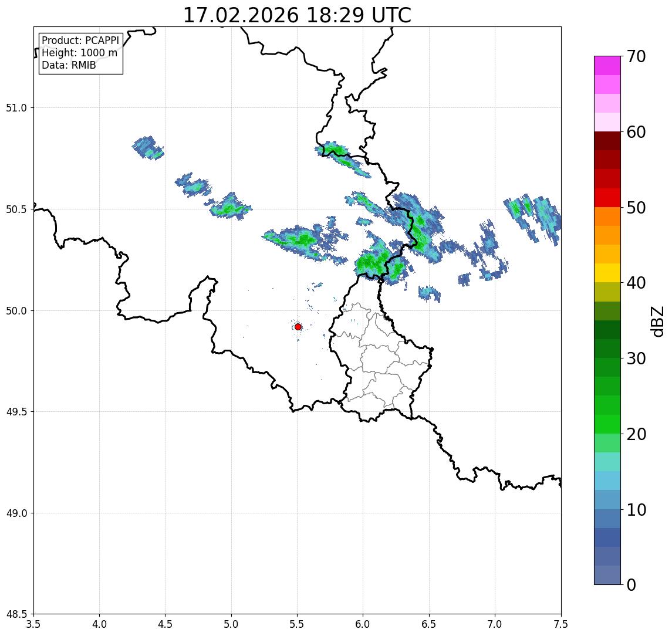
Task: Click the 'Height: 1000 m' label
Action: [x=79, y=53]
